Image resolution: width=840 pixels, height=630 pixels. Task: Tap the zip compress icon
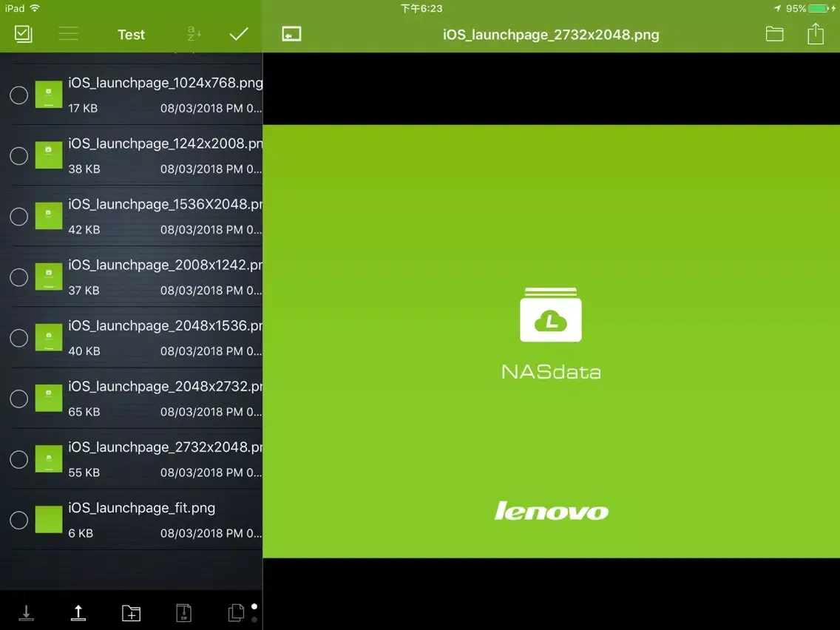183,613
